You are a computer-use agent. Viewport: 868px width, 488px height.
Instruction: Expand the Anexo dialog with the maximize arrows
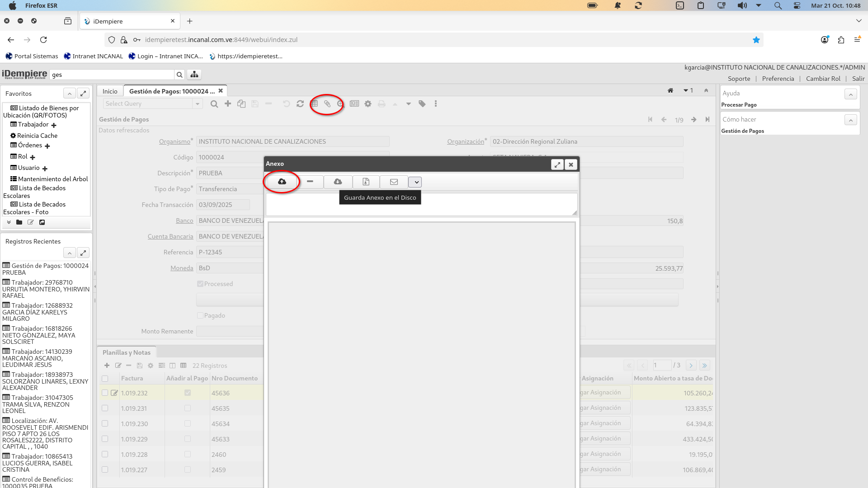557,164
